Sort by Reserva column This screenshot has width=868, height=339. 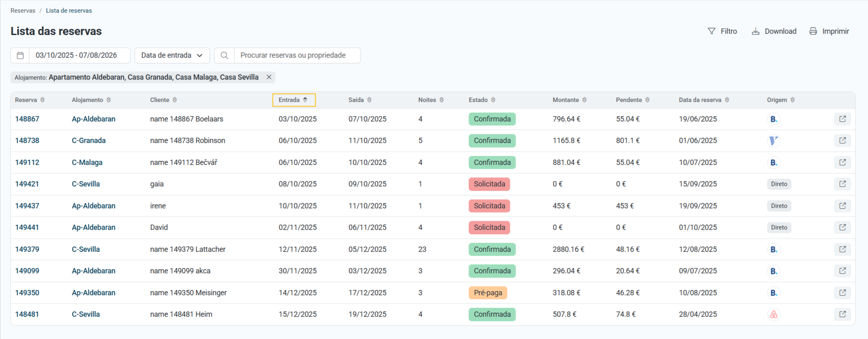(x=30, y=100)
